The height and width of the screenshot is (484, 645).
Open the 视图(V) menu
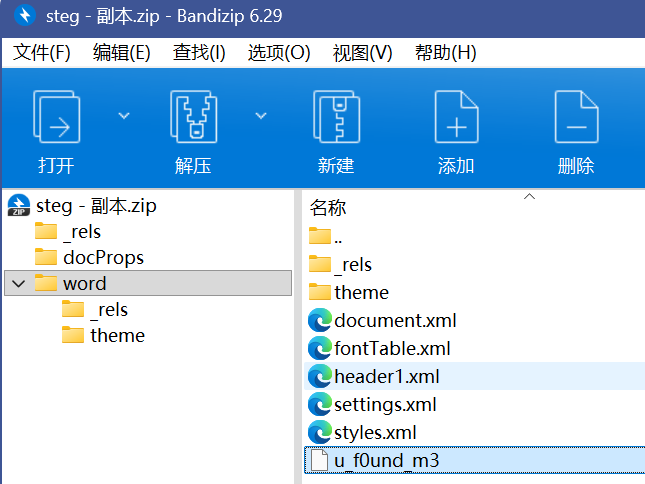362,53
